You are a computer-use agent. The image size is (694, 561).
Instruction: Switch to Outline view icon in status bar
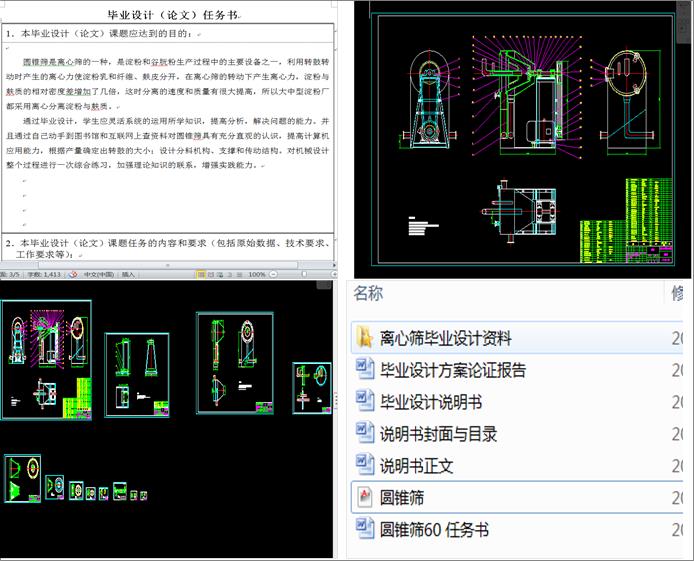(230, 274)
